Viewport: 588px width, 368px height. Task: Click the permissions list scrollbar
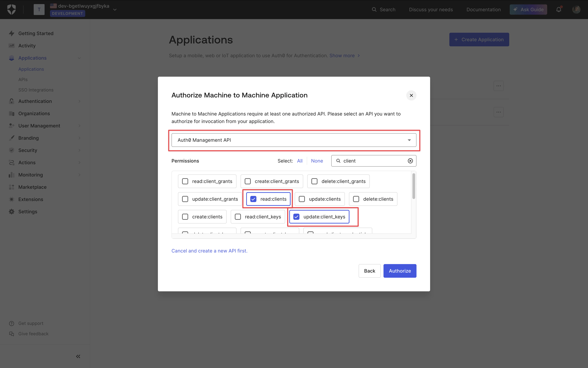click(414, 186)
